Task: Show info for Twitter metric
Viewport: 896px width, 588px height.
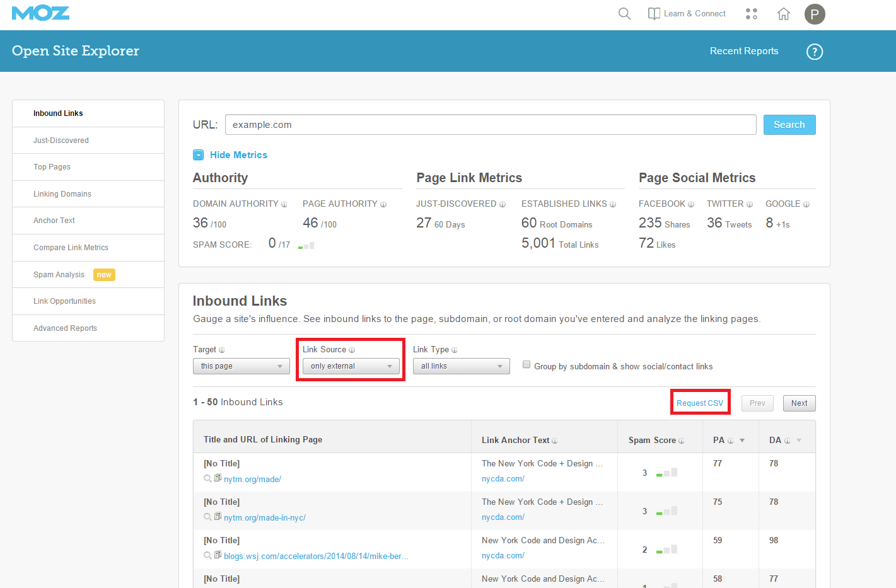Action: 750,204
